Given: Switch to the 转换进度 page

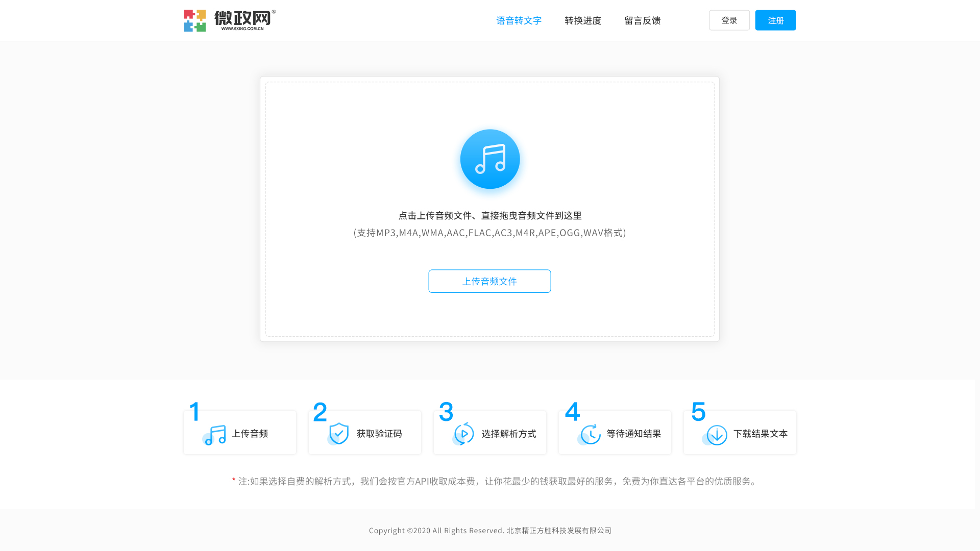Looking at the screenshot, I should [582, 20].
